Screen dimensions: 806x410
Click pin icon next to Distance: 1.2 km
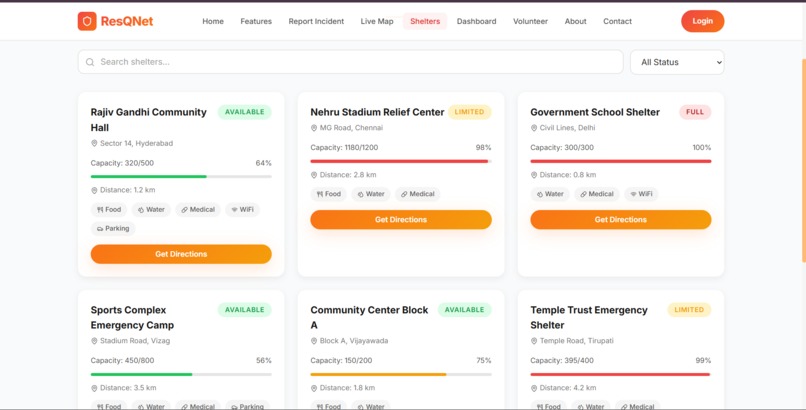94,190
